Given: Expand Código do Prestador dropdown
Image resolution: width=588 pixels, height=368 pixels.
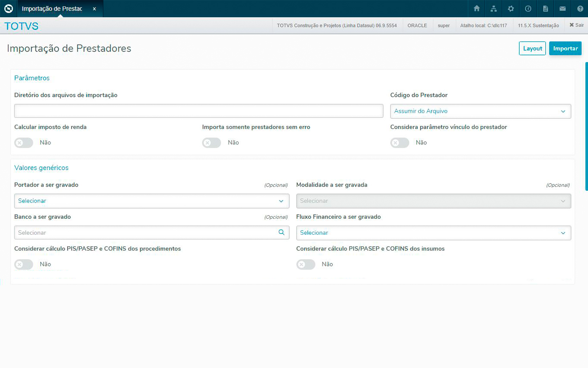Looking at the screenshot, I should [x=480, y=111].
